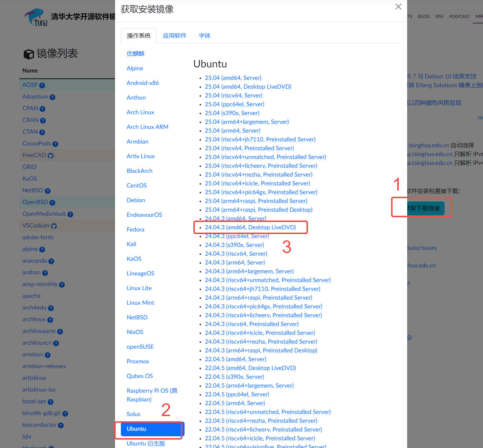The width and height of the screenshot is (483, 448).
Task: Switch to the 字体 tab
Action: pos(205,36)
